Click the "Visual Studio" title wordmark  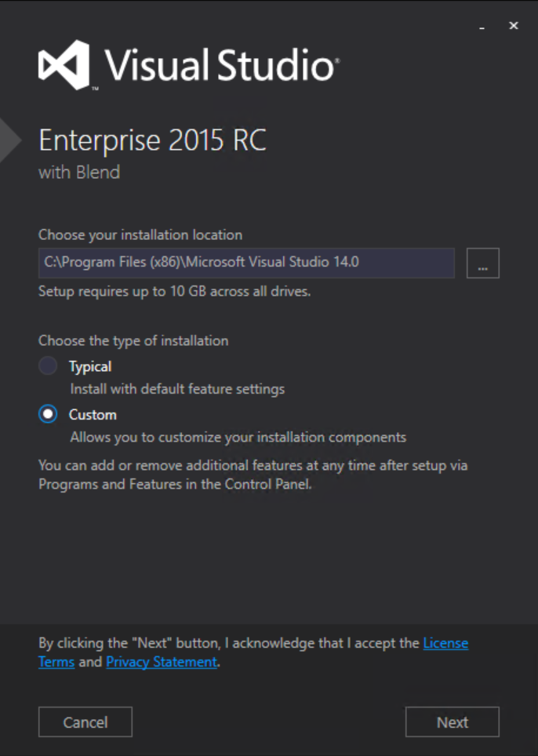(220, 65)
